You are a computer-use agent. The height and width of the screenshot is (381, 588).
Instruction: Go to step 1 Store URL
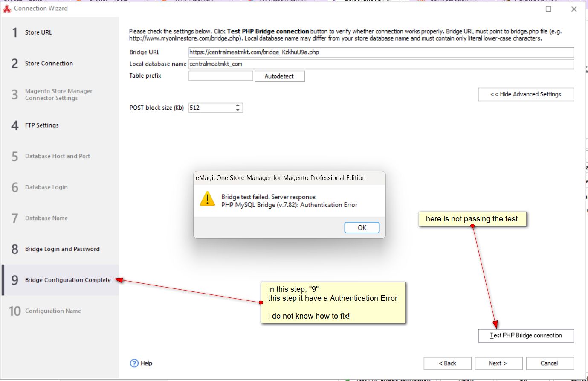(60, 32)
